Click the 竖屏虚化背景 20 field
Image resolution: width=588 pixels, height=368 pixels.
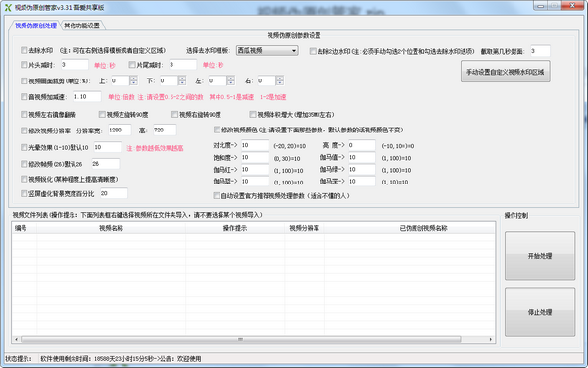pyautogui.click(x=114, y=193)
